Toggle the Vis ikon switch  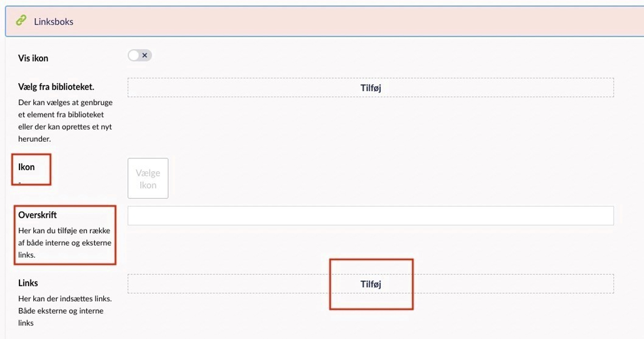(x=140, y=55)
